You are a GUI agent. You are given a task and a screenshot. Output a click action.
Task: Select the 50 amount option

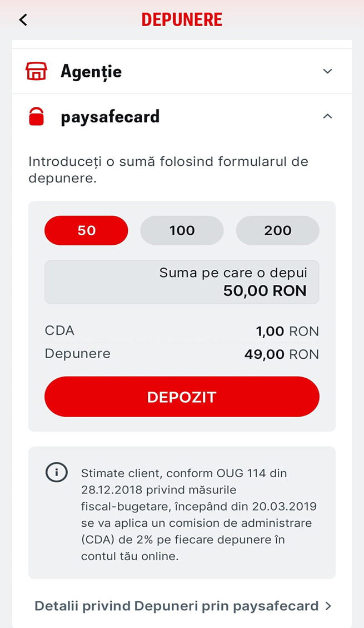coord(86,230)
